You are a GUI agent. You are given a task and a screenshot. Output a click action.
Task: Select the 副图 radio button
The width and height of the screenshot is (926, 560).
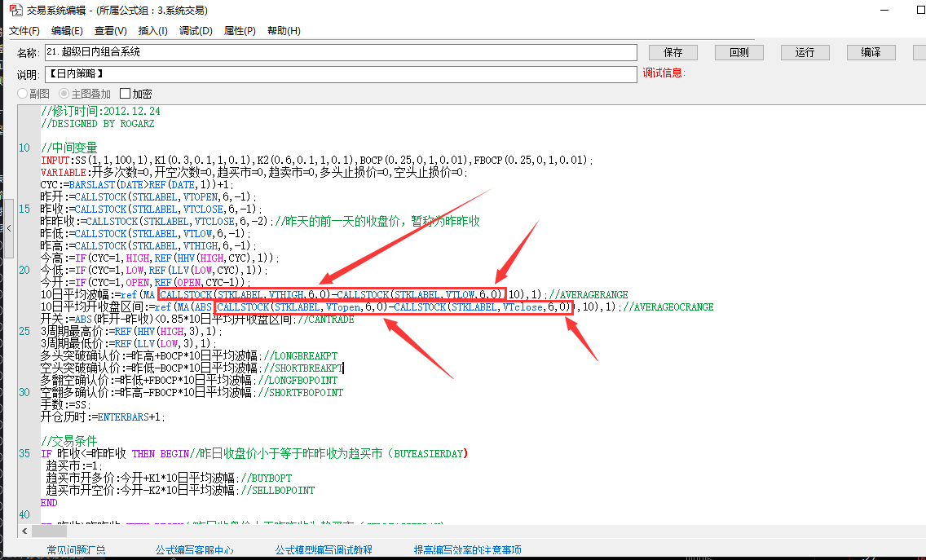23,93
